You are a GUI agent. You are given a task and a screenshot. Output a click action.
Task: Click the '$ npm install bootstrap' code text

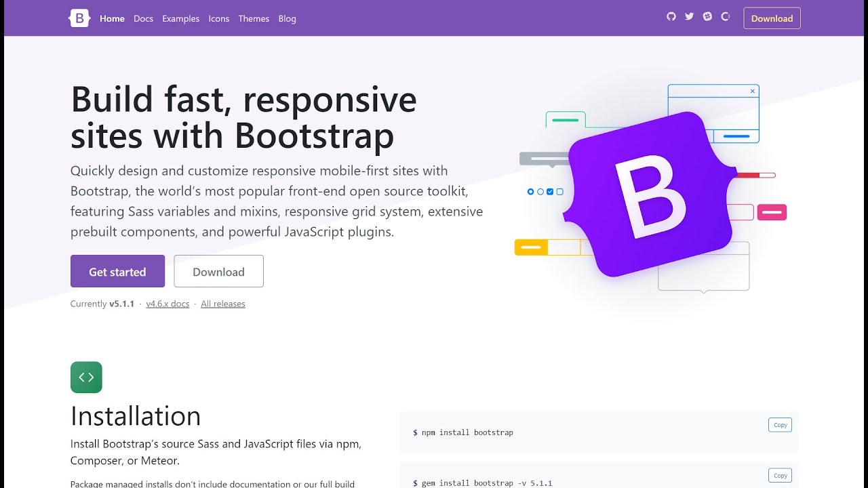(463, 432)
